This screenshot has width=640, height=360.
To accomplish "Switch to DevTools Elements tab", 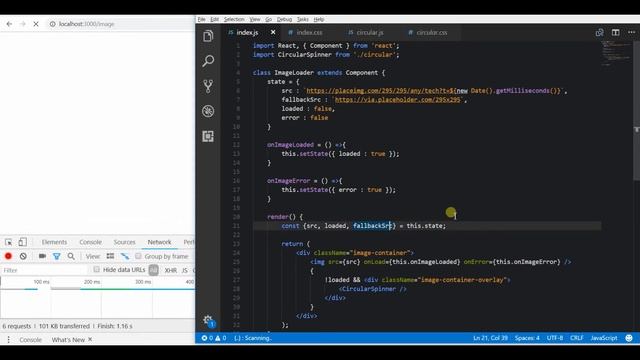I will tap(54, 242).
